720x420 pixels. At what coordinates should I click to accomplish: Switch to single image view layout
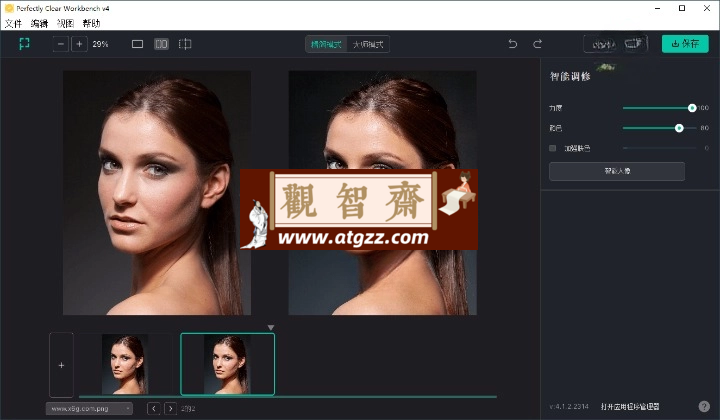tap(137, 44)
